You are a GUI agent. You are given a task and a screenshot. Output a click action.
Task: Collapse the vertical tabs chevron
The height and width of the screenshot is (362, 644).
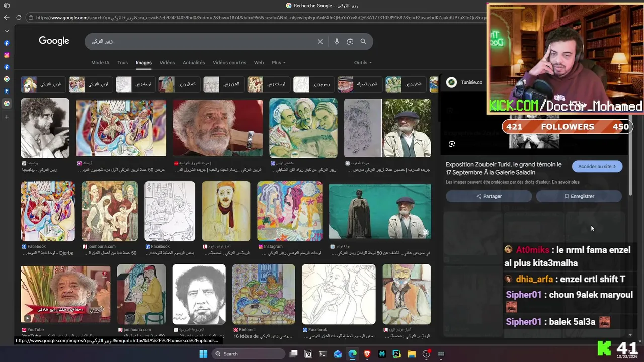[7, 31]
